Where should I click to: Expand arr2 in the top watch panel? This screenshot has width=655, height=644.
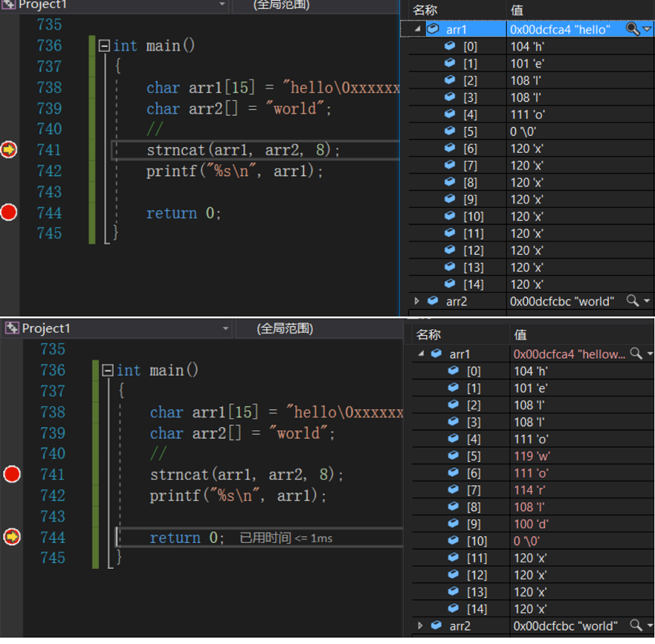click(x=417, y=300)
